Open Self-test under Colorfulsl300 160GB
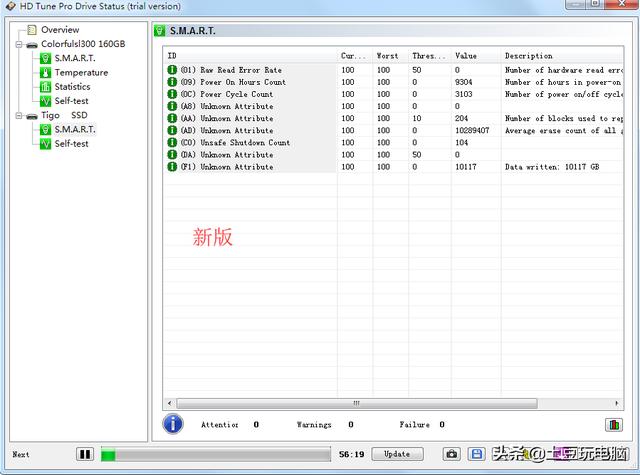This screenshot has height=475, width=640. [x=71, y=101]
